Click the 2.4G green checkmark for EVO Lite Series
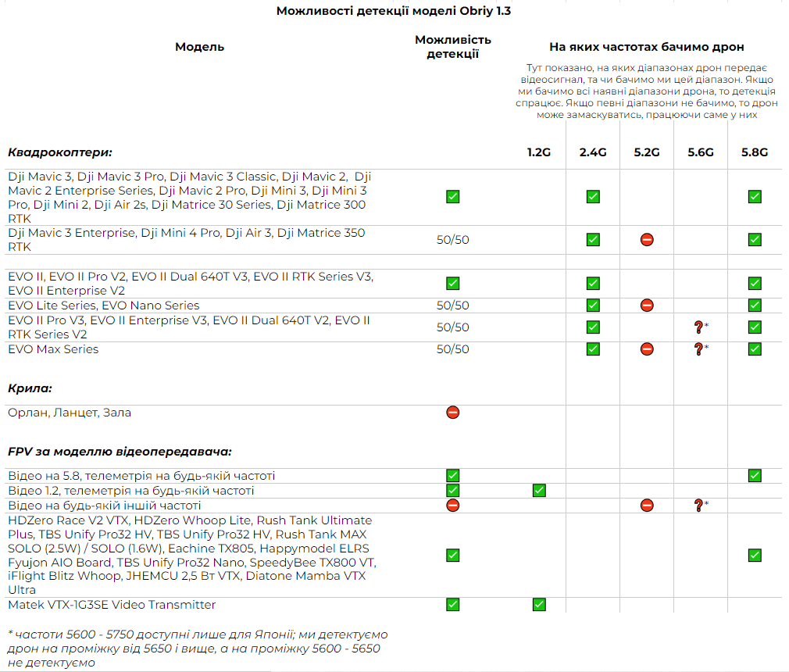789x672 pixels. pyautogui.click(x=593, y=305)
